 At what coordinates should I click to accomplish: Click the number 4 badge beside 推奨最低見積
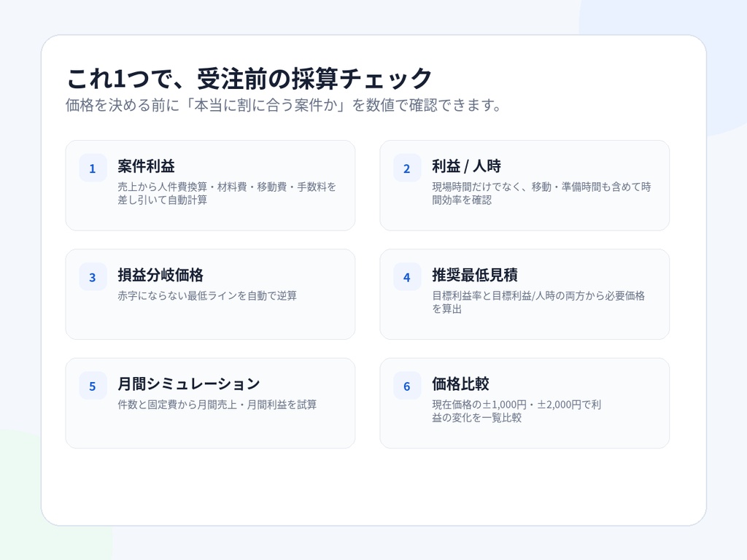pyautogui.click(x=407, y=276)
